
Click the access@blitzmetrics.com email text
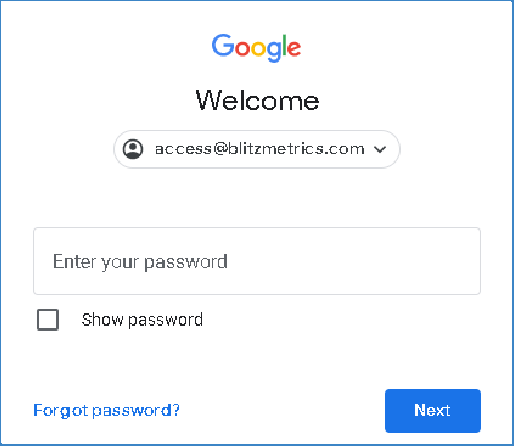pyautogui.click(x=260, y=149)
